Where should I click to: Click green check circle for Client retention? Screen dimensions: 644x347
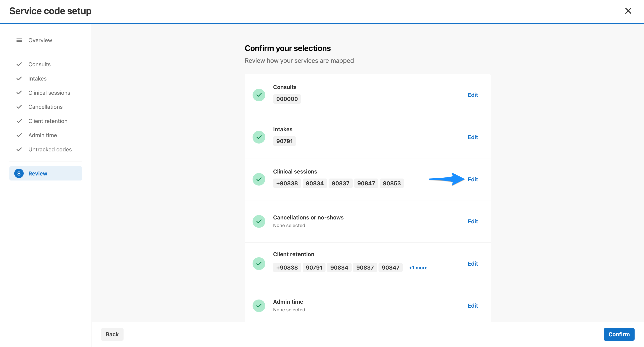click(259, 263)
